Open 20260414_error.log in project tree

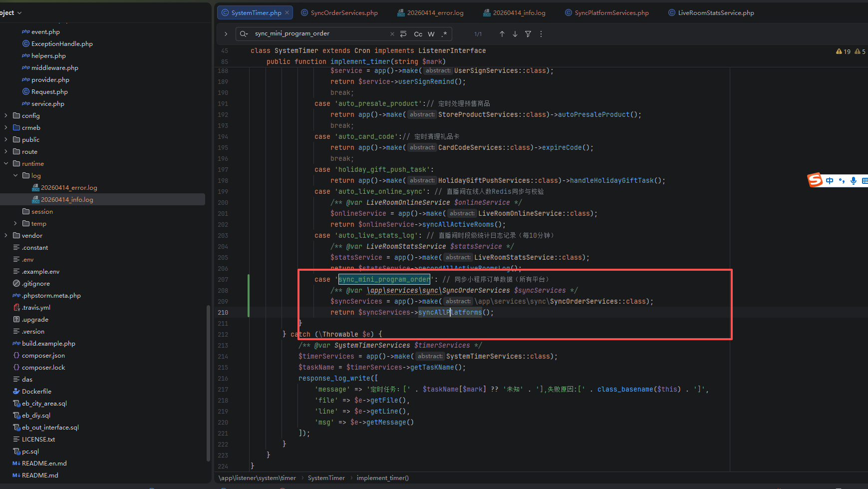[69, 188]
